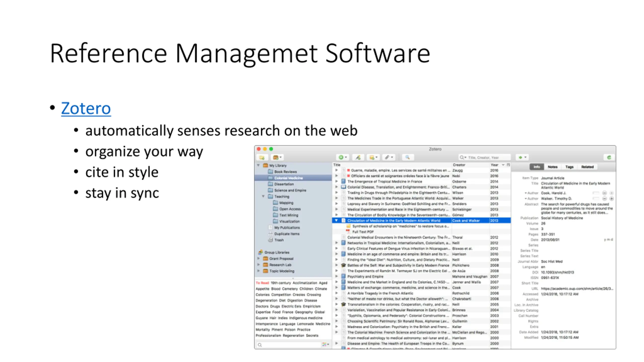The height and width of the screenshot is (362, 644).
Task: Click the Title, Creator, Year search field
Action: [487, 158]
